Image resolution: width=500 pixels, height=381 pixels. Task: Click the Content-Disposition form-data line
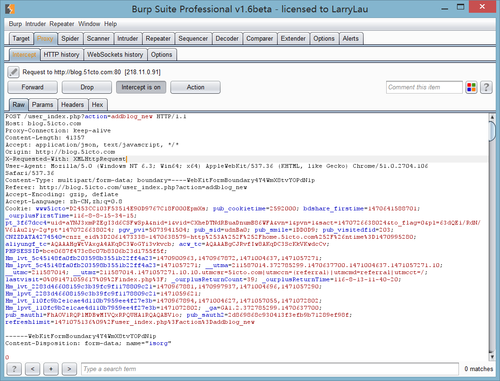(x=88, y=343)
